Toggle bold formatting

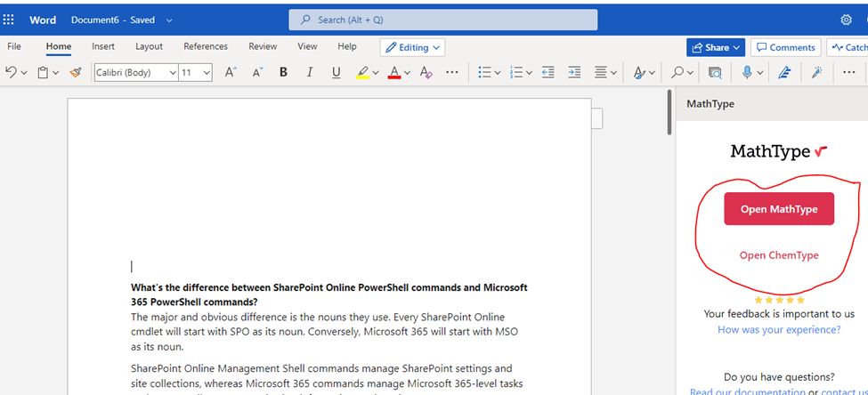pyautogui.click(x=283, y=72)
